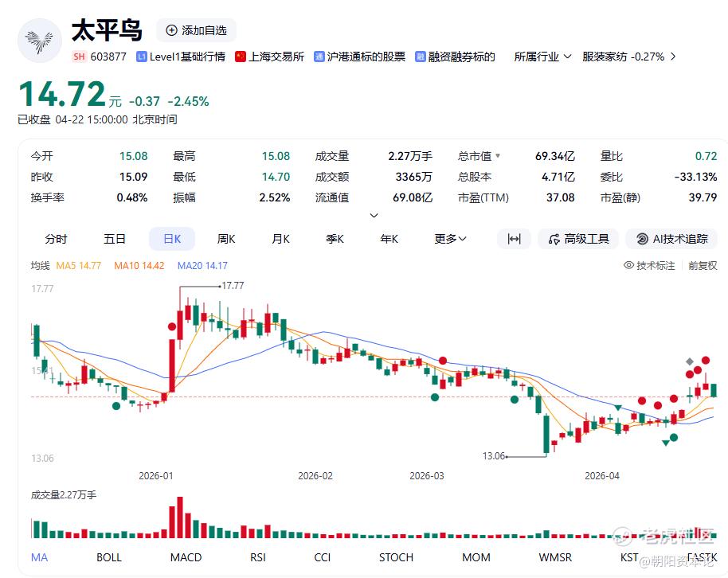Expand the 所属行业 dropdown
Viewport: 728px width, 578px height.
[542, 57]
